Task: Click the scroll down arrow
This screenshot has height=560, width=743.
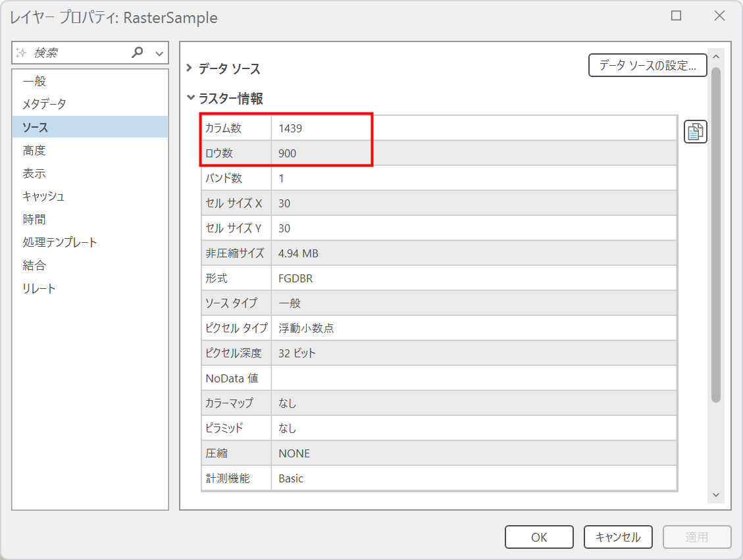Action: [x=716, y=495]
